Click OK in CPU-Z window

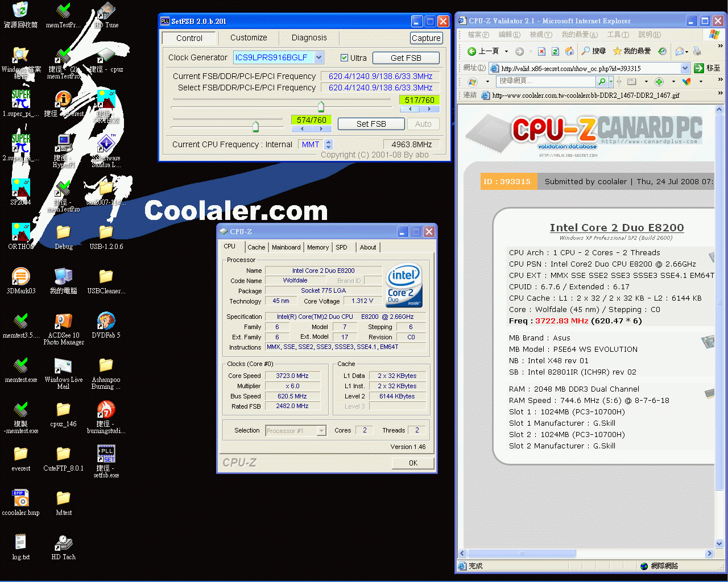click(413, 463)
